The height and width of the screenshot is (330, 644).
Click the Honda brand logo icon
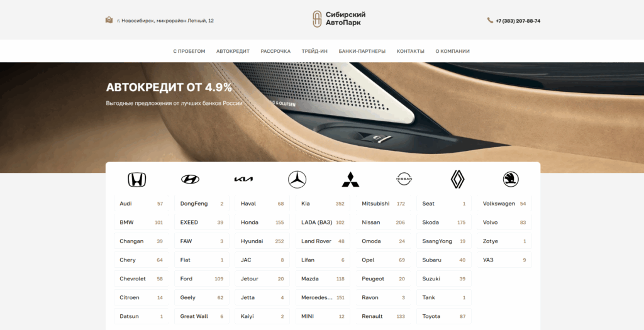136,180
